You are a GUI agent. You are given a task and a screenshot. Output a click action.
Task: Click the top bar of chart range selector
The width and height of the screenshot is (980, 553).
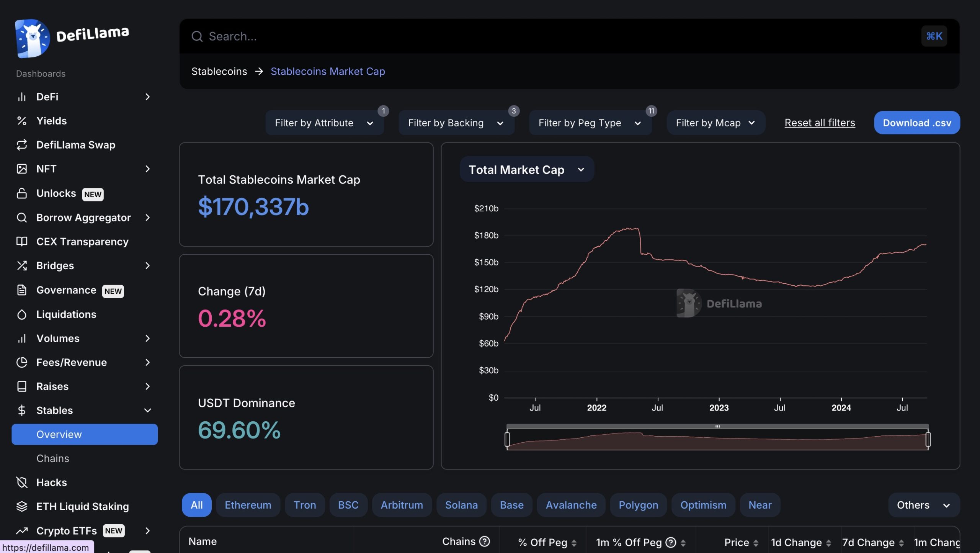717,426
